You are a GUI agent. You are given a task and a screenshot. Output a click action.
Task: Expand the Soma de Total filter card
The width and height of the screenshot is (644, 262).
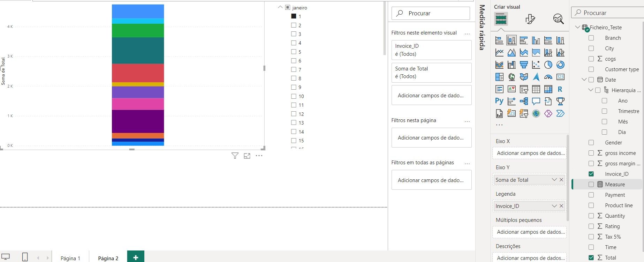pos(431,73)
